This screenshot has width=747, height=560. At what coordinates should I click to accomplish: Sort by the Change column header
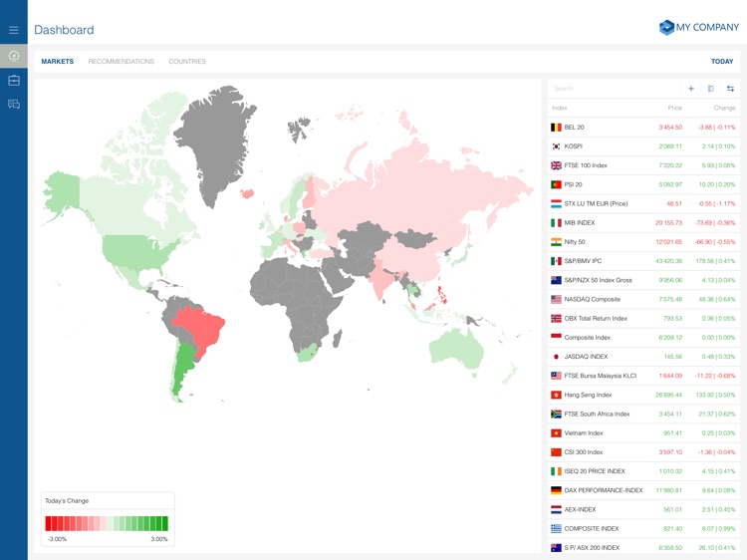click(x=724, y=108)
